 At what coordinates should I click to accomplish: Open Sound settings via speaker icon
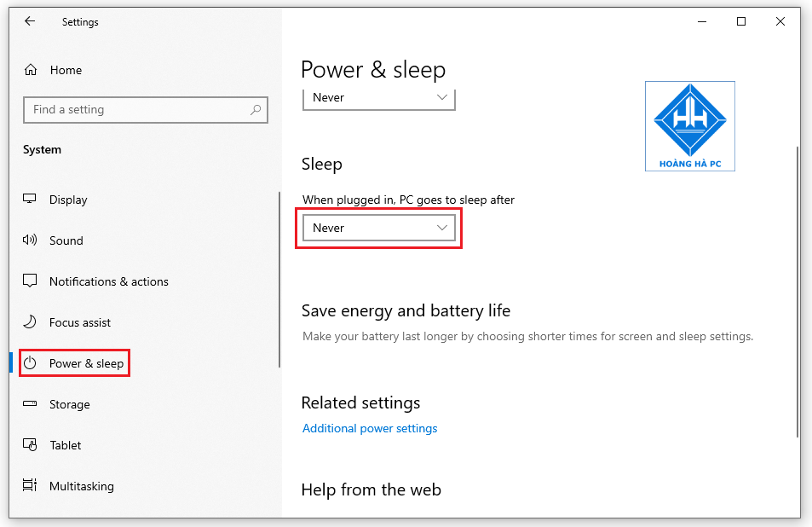pyautogui.click(x=28, y=240)
